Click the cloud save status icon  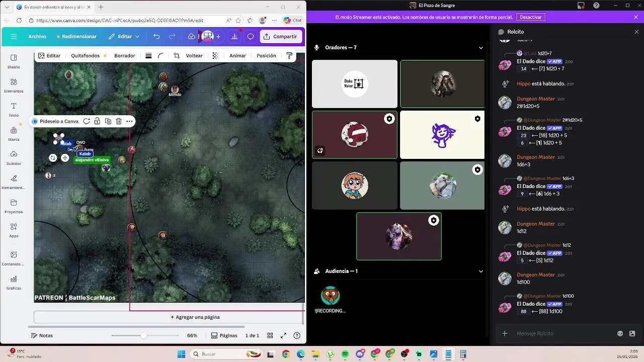192,37
